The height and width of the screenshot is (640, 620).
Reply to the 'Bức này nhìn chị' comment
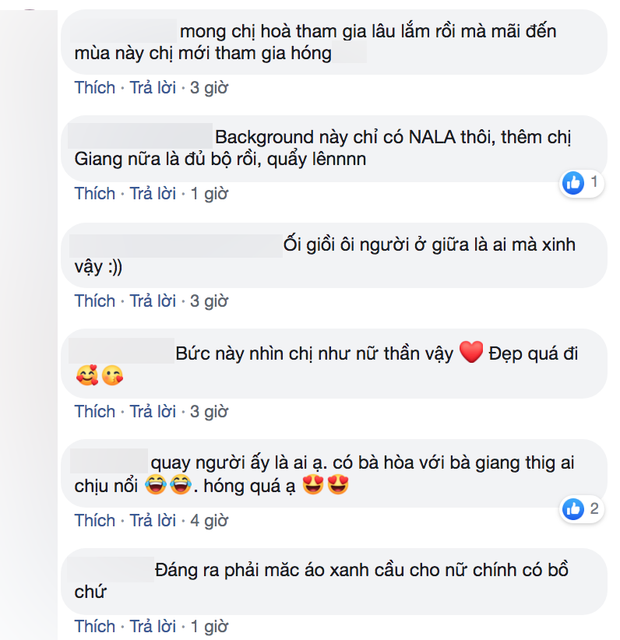[153, 411]
